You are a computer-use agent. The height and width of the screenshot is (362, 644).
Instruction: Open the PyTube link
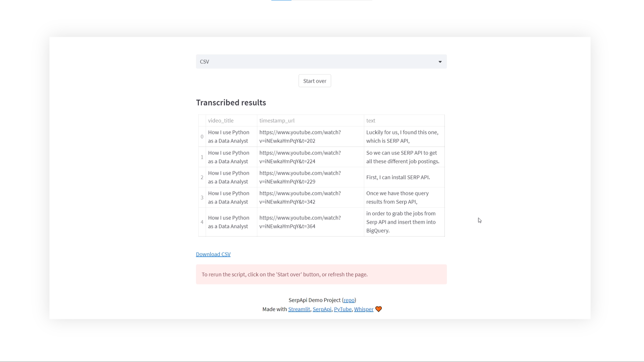click(342, 309)
